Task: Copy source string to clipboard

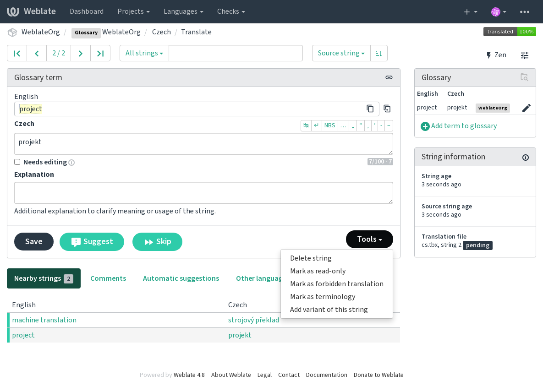Action: 370,109
